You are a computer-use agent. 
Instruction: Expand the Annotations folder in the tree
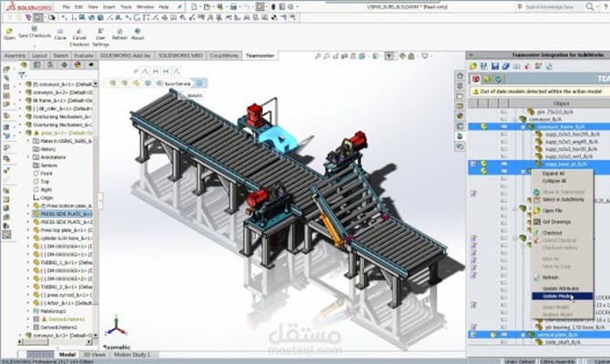(x=28, y=157)
